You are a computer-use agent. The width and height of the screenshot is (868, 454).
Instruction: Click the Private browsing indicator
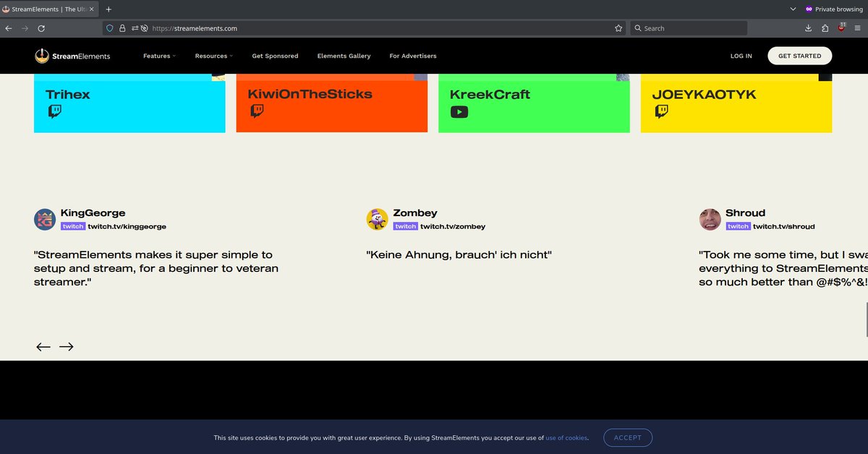click(834, 9)
